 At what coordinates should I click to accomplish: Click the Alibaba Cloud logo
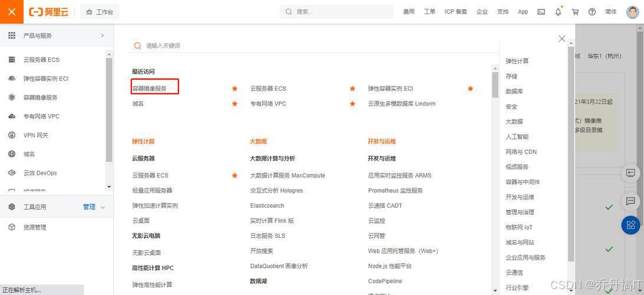(x=48, y=12)
